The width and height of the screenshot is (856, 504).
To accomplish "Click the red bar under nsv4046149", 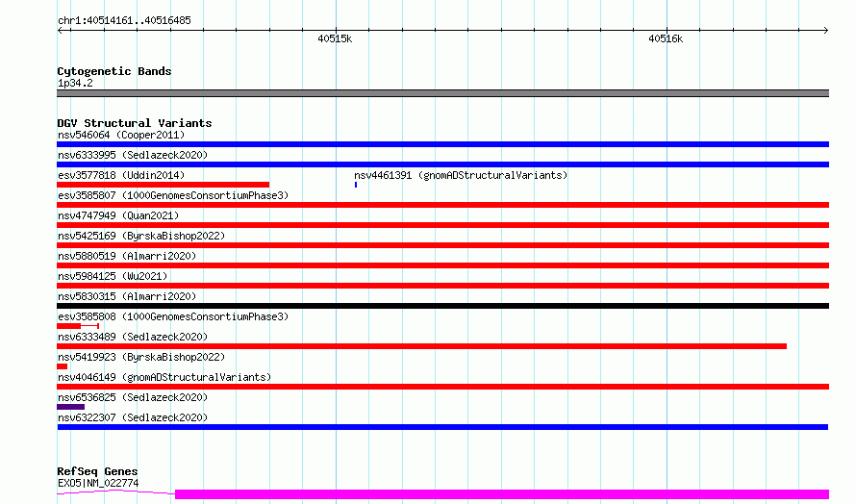I will coord(442,387).
